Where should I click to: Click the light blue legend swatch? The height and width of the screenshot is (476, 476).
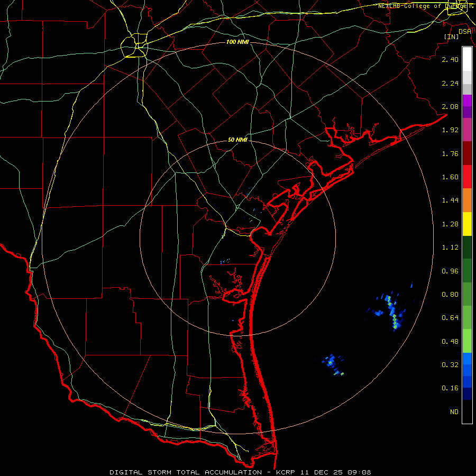pyautogui.click(x=467, y=359)
